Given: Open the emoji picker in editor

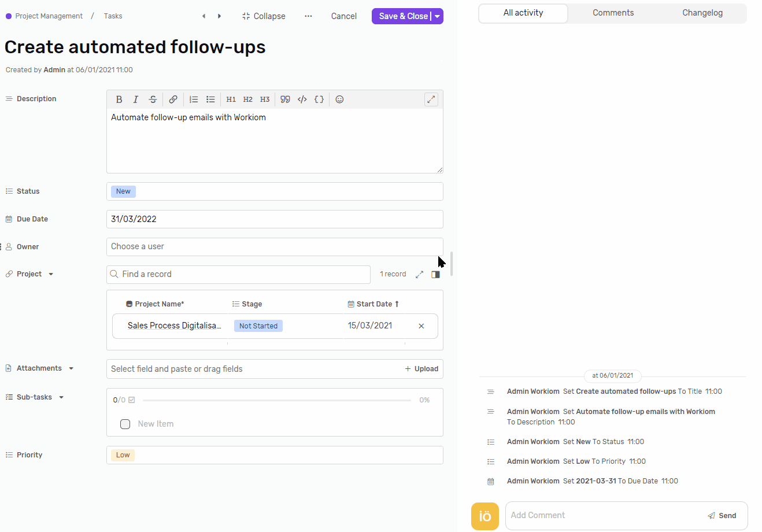Looking at the screenshot, I should click(x=339, y=99).
